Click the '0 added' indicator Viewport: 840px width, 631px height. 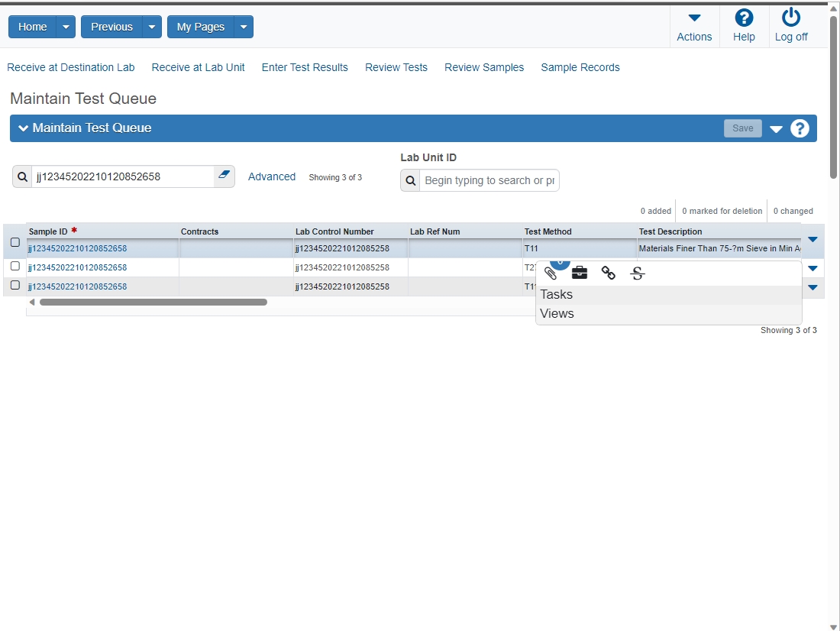[x=656, y=212]
